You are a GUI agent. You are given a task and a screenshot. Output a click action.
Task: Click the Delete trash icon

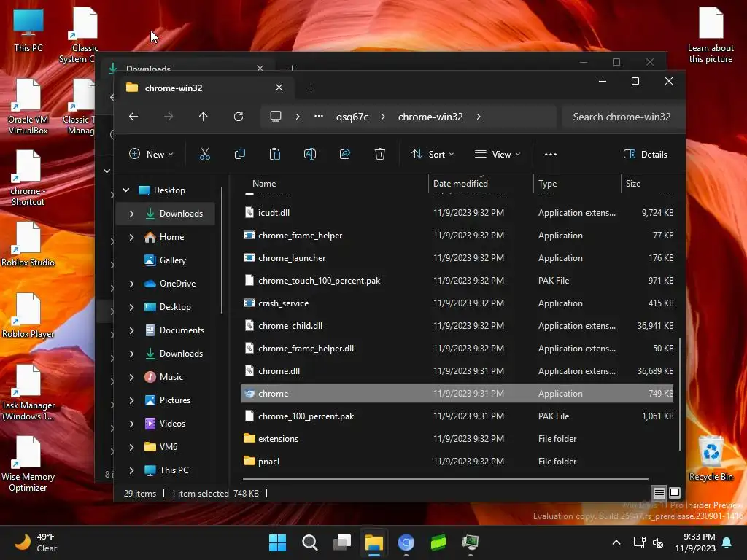tap(379, 154)
